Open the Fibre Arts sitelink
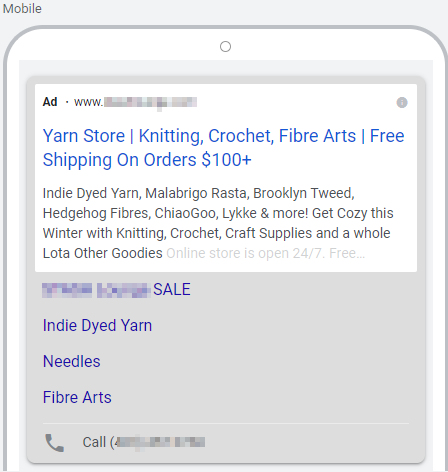The width and height of the screenshot is (448, 472). [x=77, y=397]
